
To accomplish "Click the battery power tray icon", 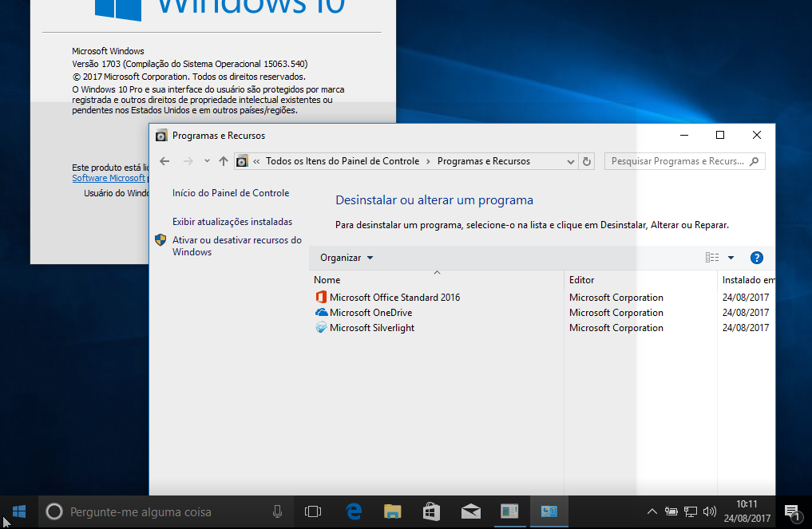I will pyautogui.click(x=671, y=512).
